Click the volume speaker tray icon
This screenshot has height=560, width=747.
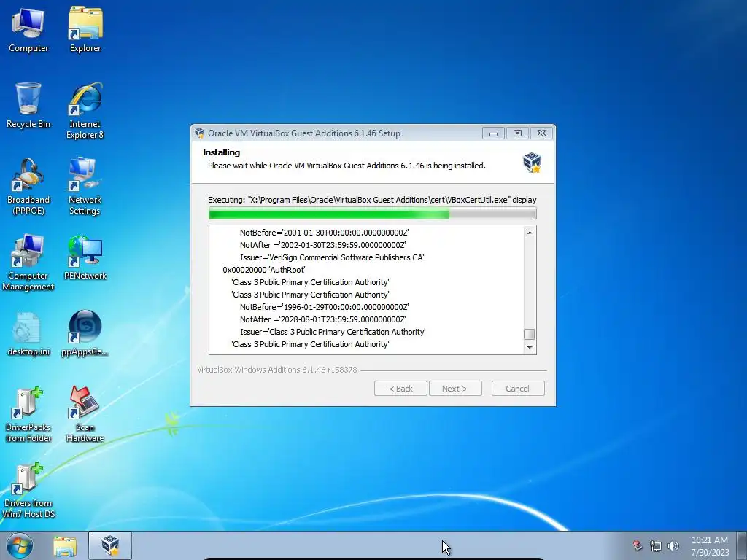pos(673,546)
